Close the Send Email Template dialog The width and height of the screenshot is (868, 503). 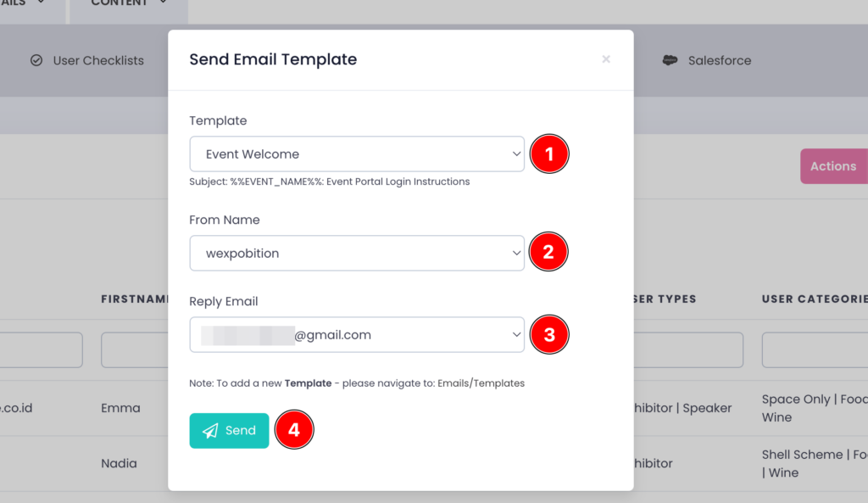[606, 59]
